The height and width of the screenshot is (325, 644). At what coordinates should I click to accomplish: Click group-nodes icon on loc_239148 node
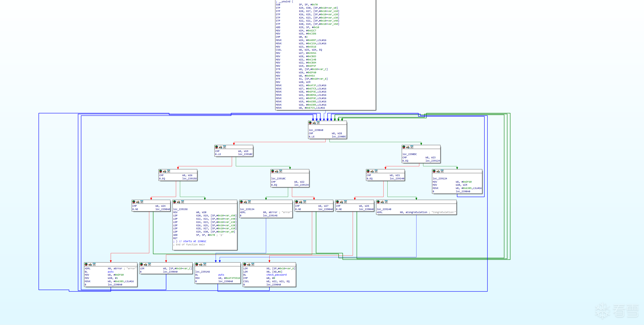(205, 264)
